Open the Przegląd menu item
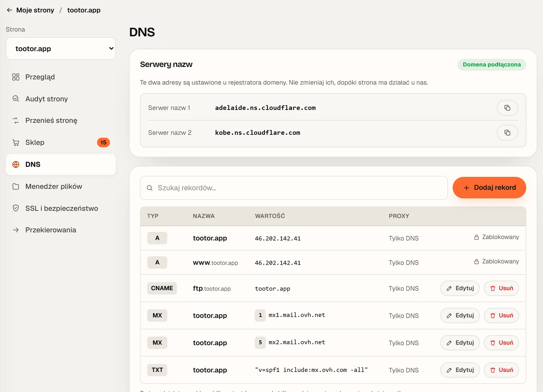 click(61, 77)
